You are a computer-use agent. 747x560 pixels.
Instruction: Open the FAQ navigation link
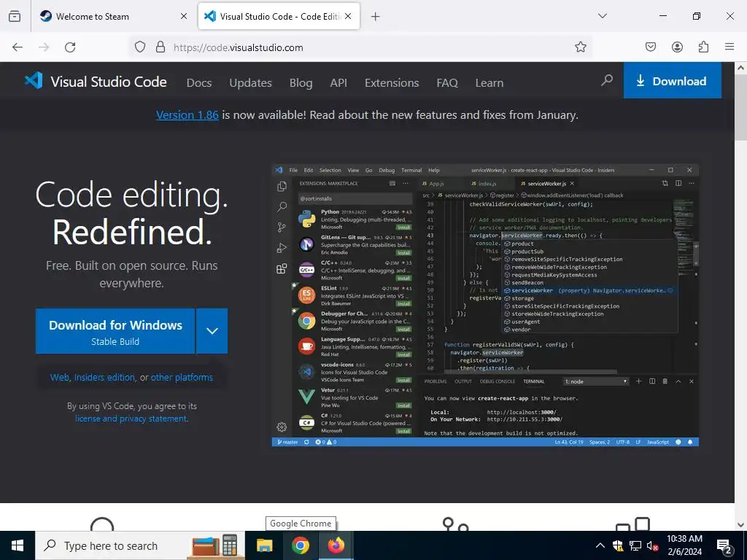click(447, 83)
